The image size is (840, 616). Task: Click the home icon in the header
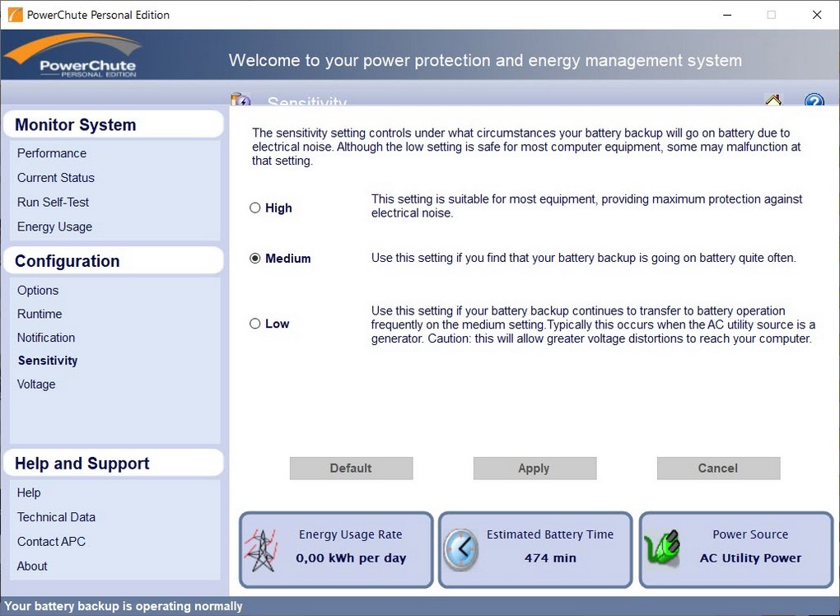click(x=773, y=100)
